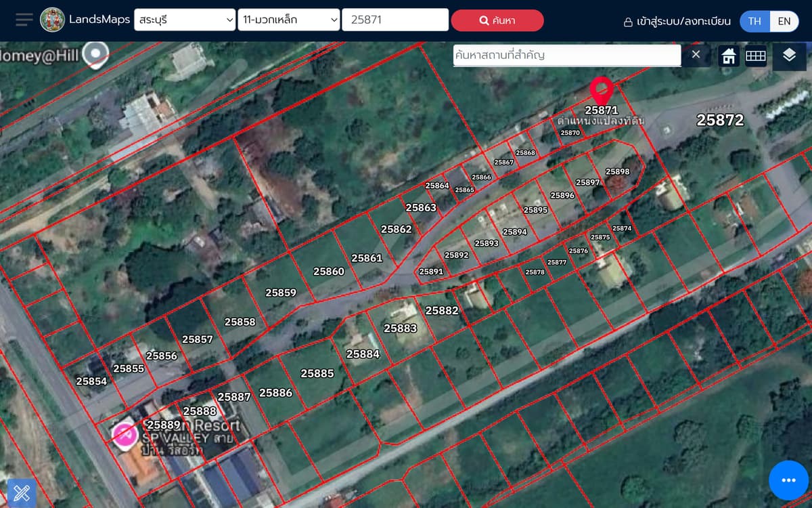
Task: Switch language to EN
Action: tap(784, 21)
